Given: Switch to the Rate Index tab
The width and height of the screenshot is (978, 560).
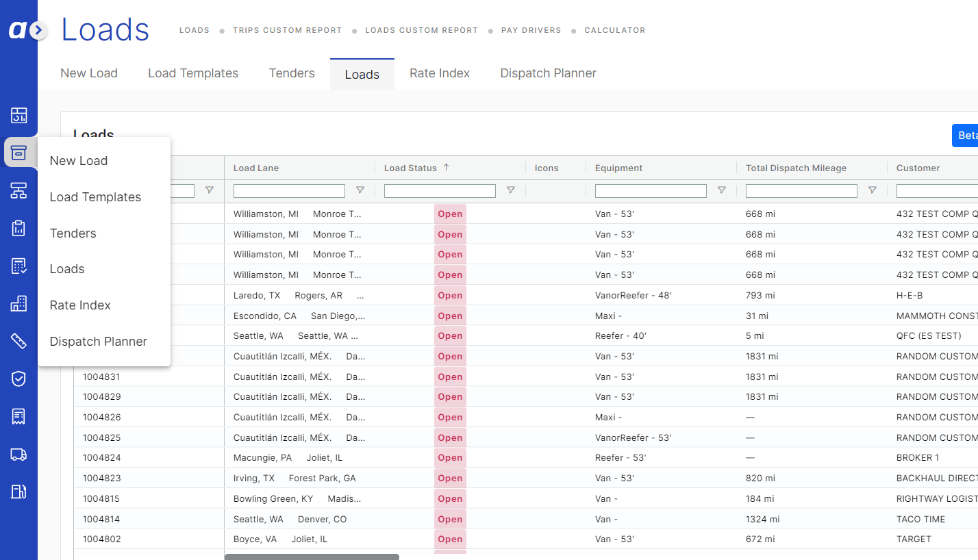Looking at the screenshot, I should [x=440, y=73].
